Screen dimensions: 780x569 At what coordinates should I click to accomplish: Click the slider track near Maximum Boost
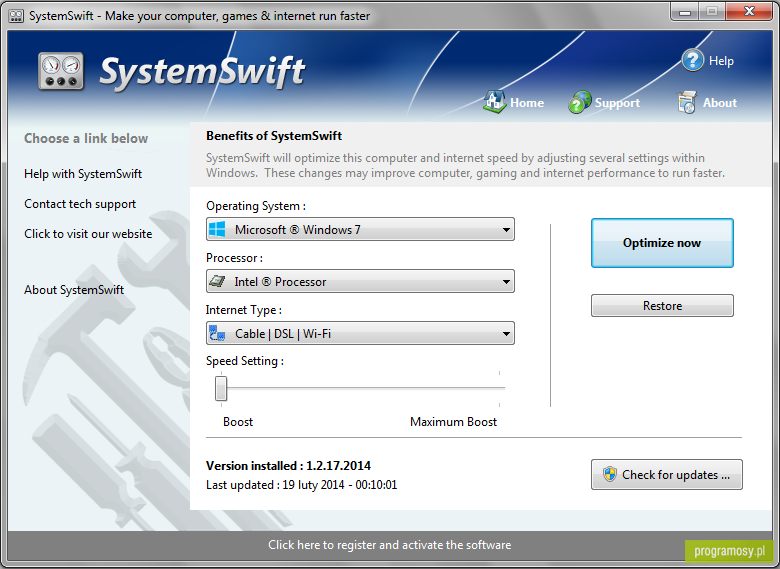[x=498, y=388]
